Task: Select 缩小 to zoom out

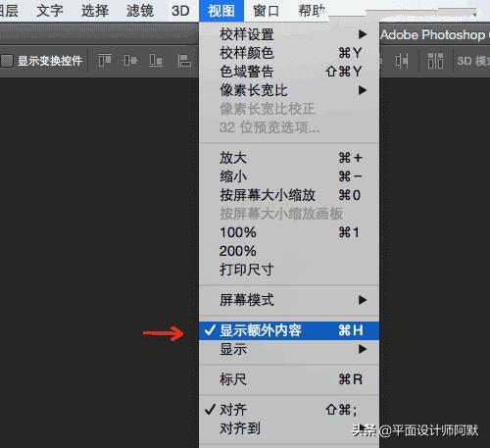Action: (x=289, y=176)
